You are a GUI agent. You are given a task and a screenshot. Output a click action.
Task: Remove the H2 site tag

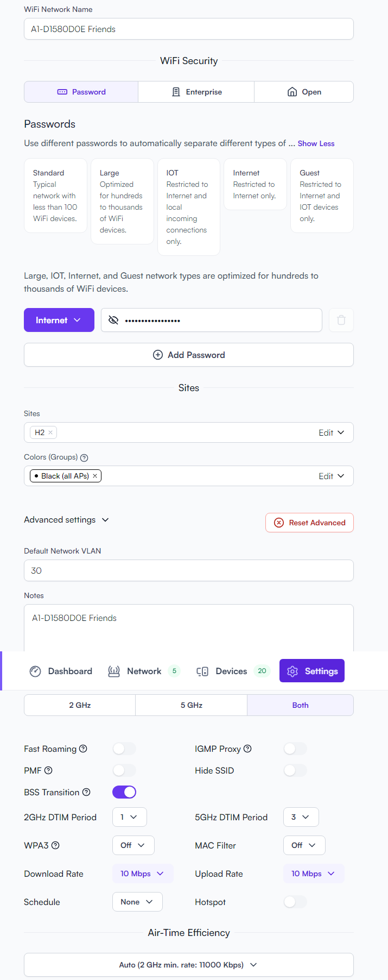tap(50, 432)
